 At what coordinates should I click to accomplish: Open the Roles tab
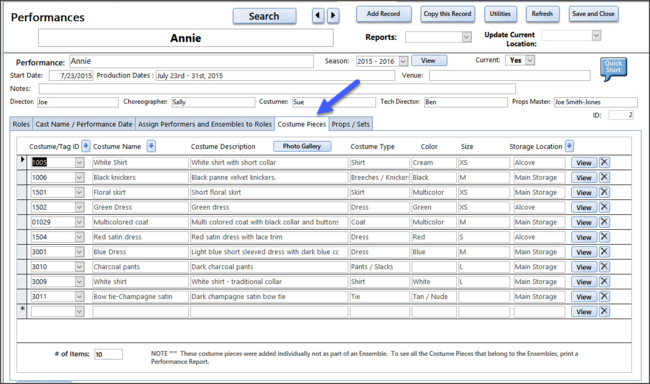tap(21, 124)
